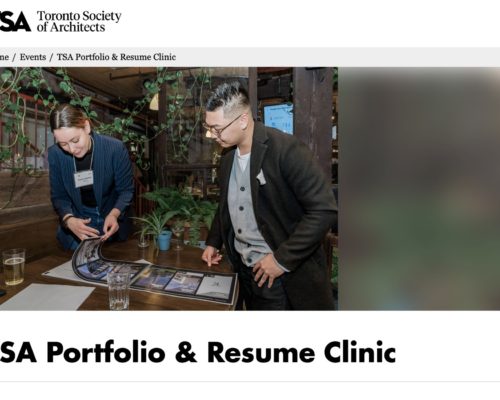Click the slash separator after Events

pyautogui.click(x=51, y=57)
